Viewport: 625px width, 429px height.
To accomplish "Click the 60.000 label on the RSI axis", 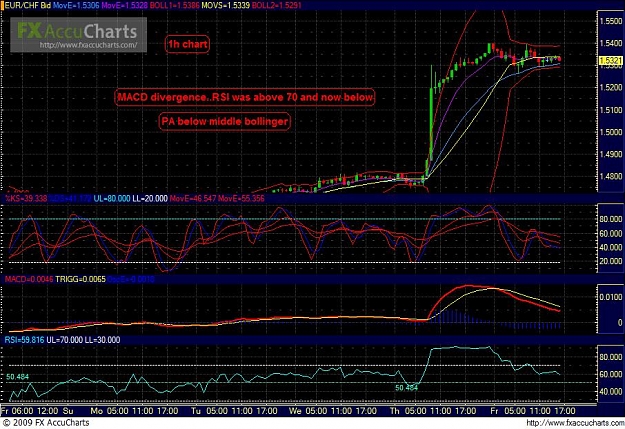I will 611,374.
